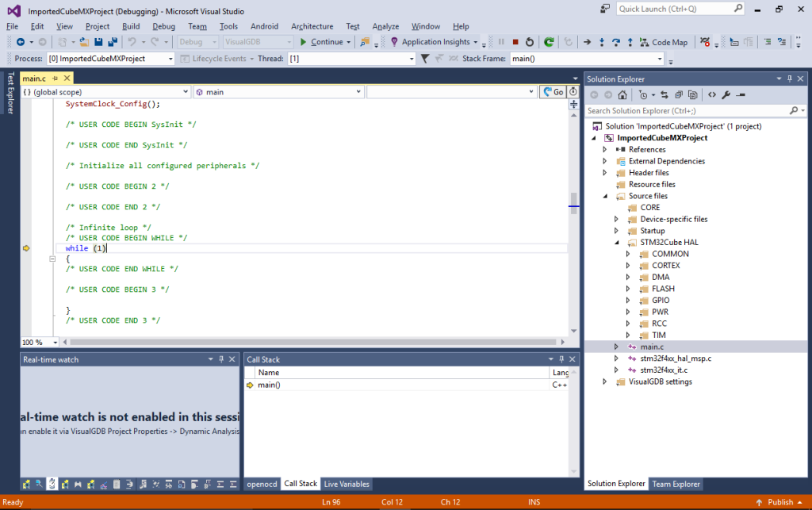Click the Stop Debugging icon

click(x=515, y=41)
